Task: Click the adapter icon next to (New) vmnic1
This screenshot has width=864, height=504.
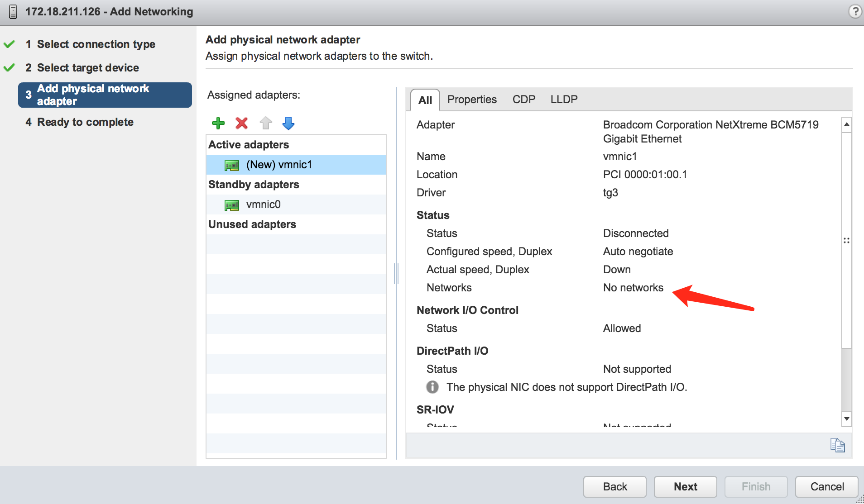Action: [x=232, y=165]
